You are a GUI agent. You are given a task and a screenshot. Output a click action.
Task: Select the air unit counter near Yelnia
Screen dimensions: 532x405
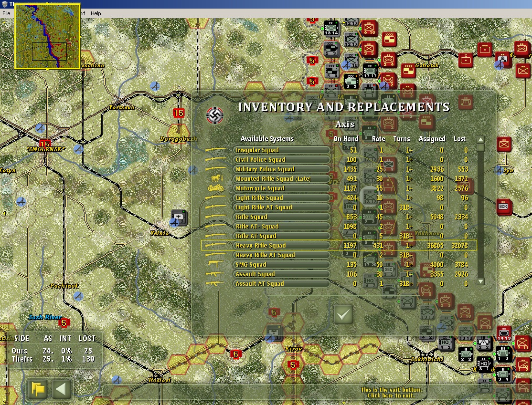179,218
